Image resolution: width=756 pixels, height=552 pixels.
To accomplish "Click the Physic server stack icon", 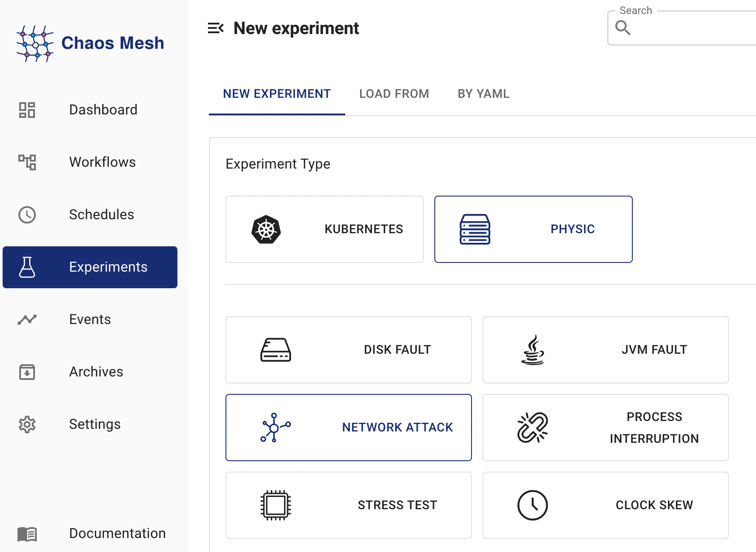I will tap(475, 229).
